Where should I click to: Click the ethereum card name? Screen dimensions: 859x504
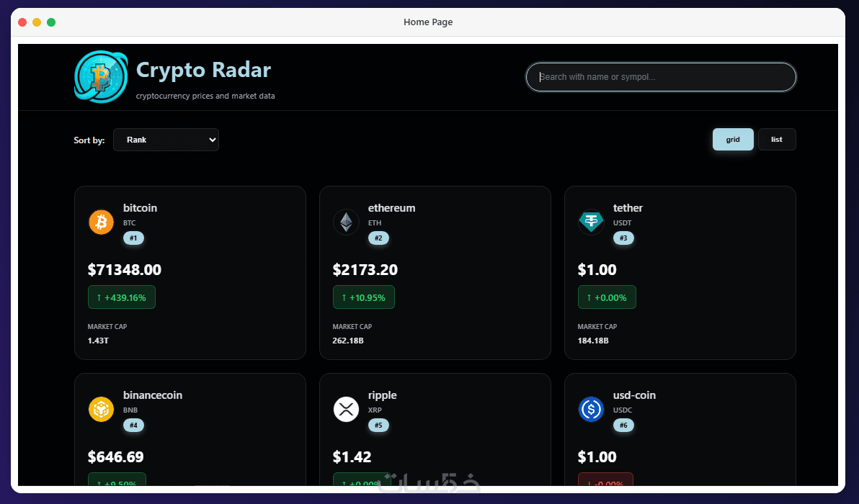(x=392, y=208)
